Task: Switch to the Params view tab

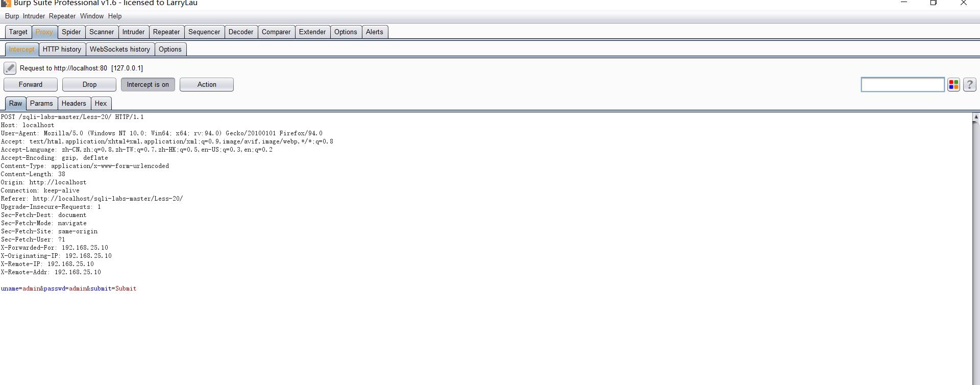Action: (41, 104)
